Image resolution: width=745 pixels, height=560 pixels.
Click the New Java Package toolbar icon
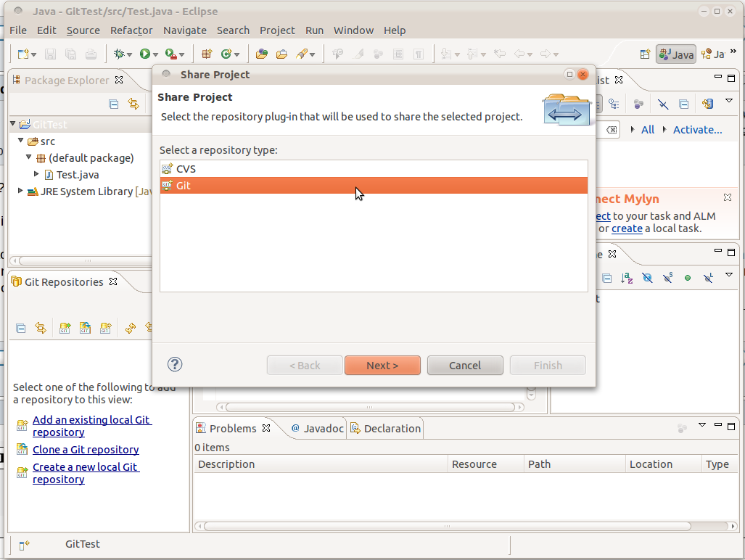pos(207,54)
